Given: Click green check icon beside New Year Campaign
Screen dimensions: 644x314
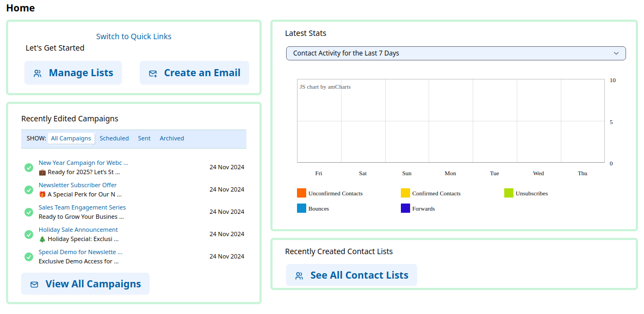Looking at the screenshot, I should coord(29,168).
